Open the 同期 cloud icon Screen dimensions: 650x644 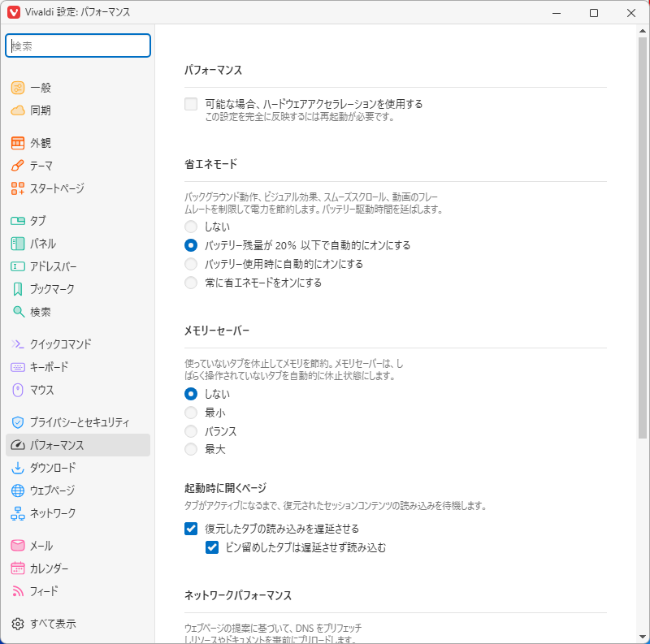[x=17, y=110]
